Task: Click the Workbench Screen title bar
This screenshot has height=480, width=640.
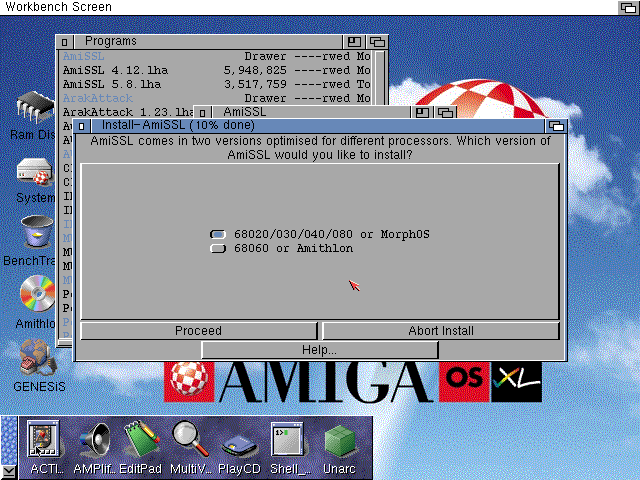Action: (x=310, y=7)
